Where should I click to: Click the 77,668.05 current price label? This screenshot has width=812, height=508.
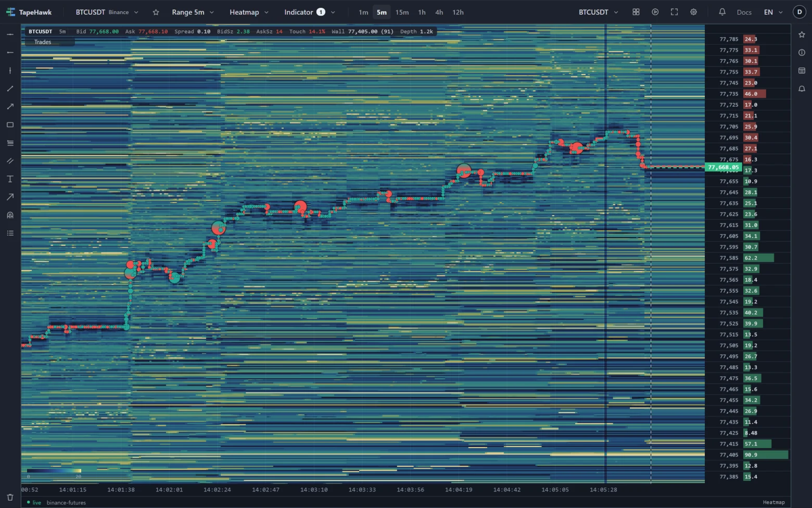[x=723, y=167]
